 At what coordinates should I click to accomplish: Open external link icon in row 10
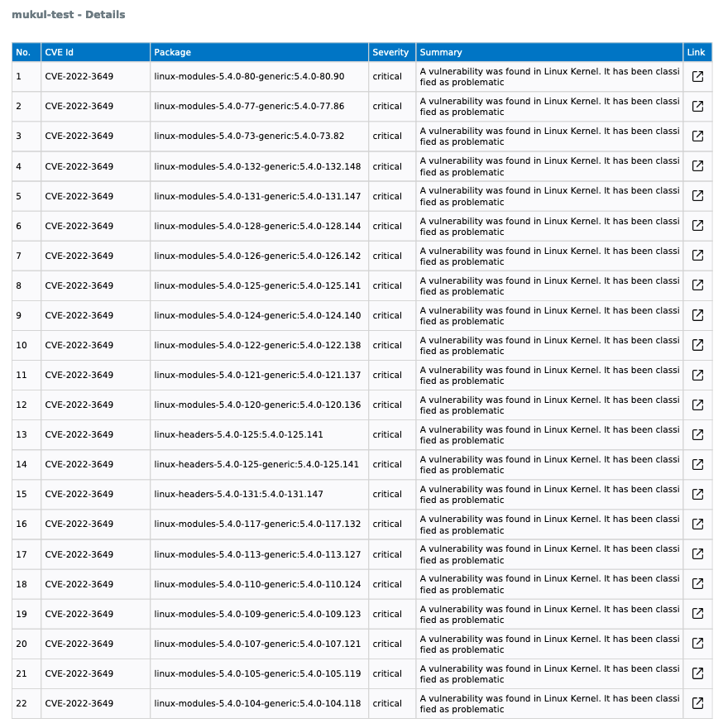pos(697,344)
